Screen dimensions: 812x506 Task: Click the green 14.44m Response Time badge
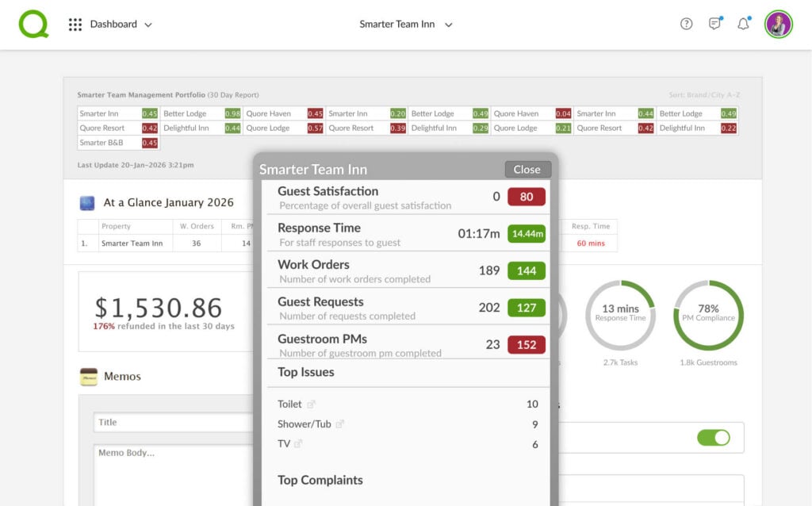(x=527, y=234)
